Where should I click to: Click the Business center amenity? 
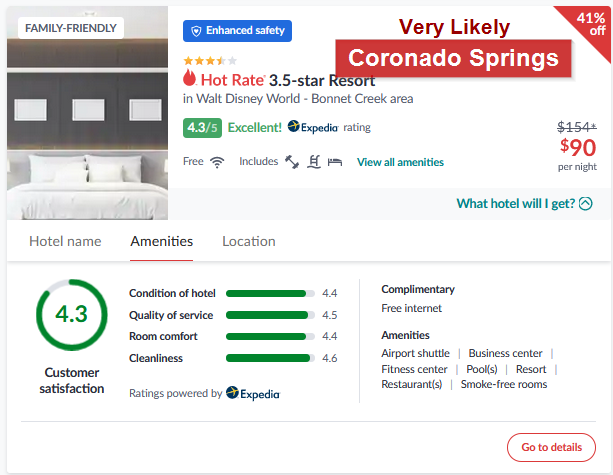click(x=505, y=353)
